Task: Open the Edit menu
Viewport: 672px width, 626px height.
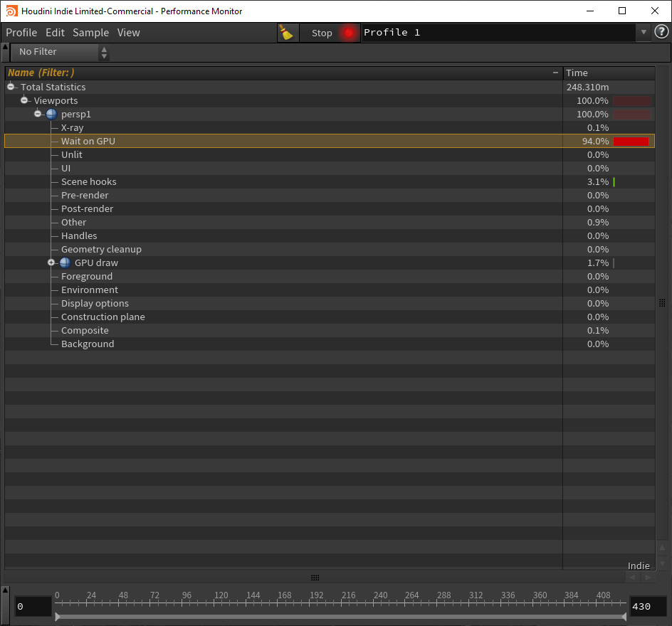Action: (x=55, y=33)
